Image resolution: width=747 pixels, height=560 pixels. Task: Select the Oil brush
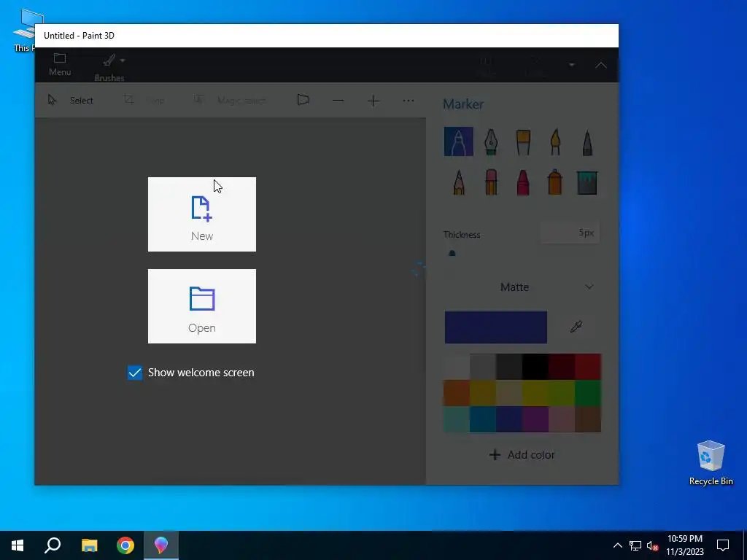pyautogui.click(x=523, y=141)
